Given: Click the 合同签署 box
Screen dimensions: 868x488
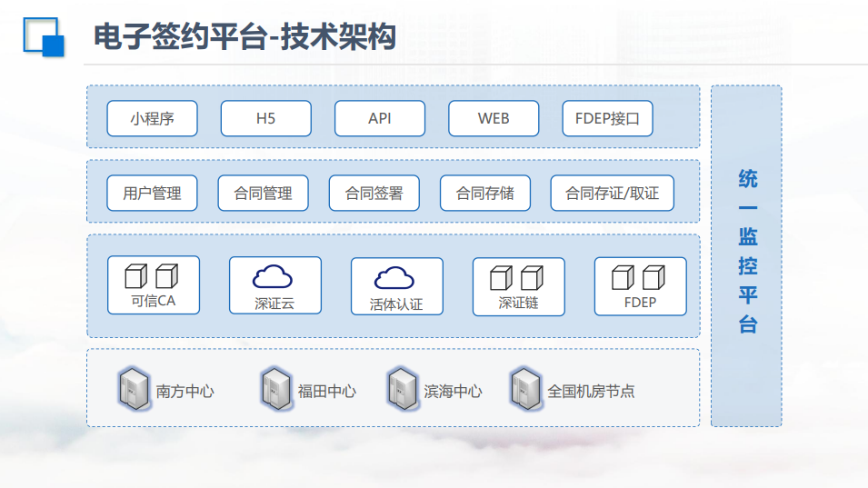Looking at the screenshot, I should 374,193.
